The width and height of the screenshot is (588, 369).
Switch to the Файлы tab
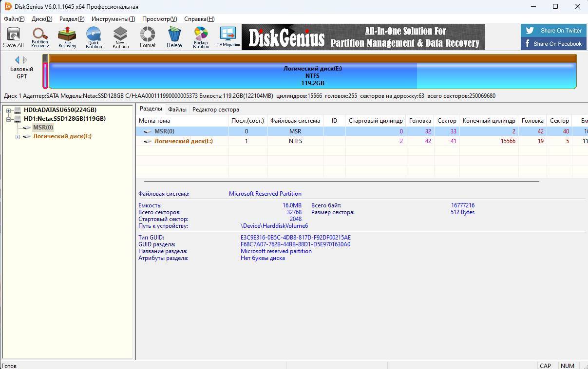177,110
